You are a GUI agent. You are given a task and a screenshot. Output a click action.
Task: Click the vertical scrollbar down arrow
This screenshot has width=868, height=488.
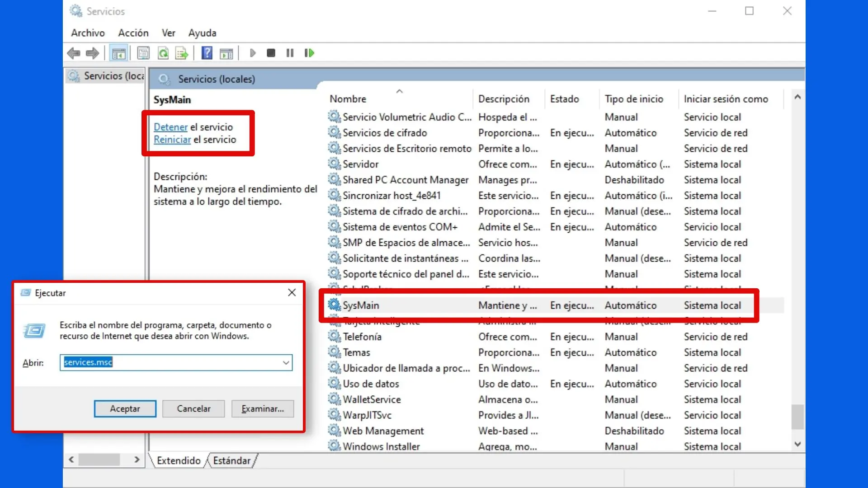[x=797, y=445]
